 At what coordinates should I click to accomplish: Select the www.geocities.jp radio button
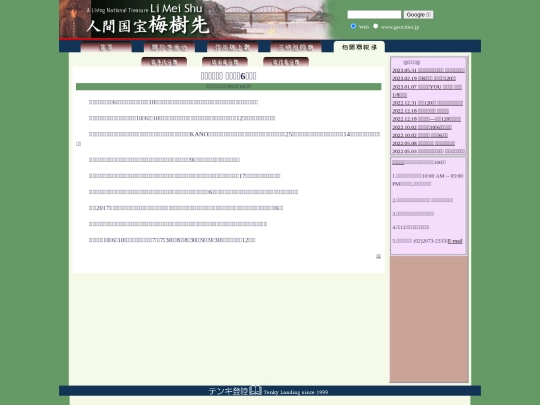[x=376, y=26]
